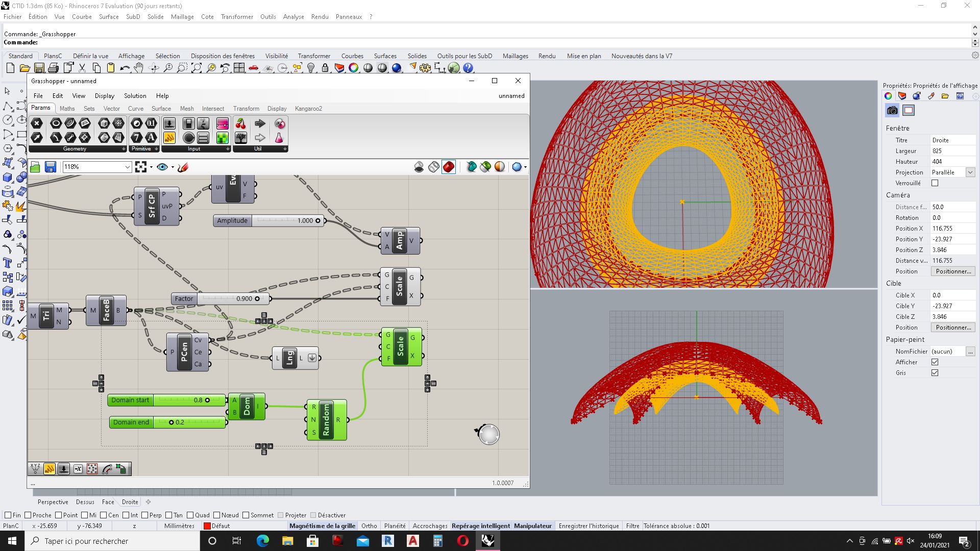Open the zoom level 118% dropdown
The width and height of the screenshot is (980, 551).
(x=127, y=167)
